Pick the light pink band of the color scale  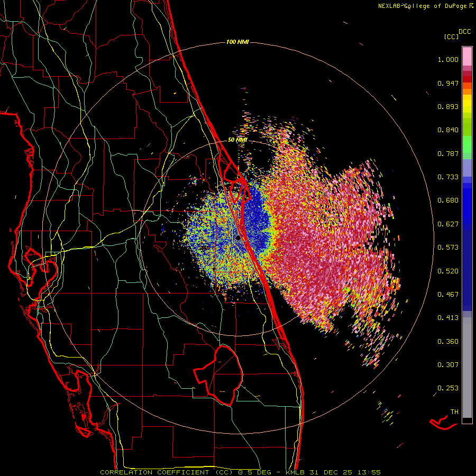coord(467,57)
